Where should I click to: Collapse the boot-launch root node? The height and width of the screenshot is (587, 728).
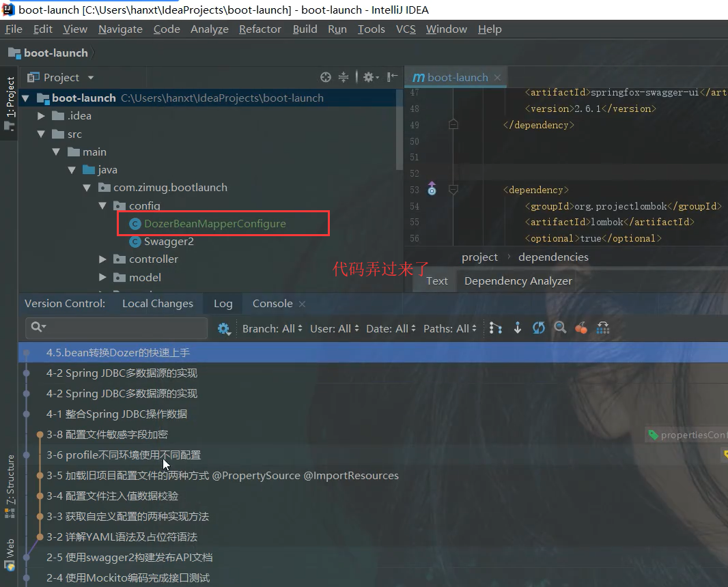coord(26,98)
